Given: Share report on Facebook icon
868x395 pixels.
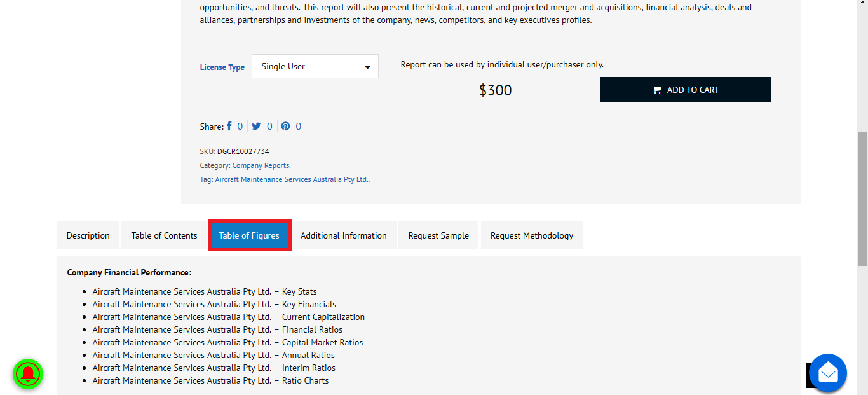Looking at the screenshot, I should pyautogui.click(x=229, y=126).
